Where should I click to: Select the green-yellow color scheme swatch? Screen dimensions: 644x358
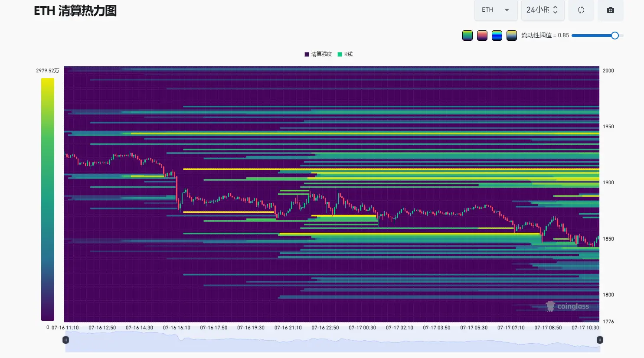coord(467,36)
